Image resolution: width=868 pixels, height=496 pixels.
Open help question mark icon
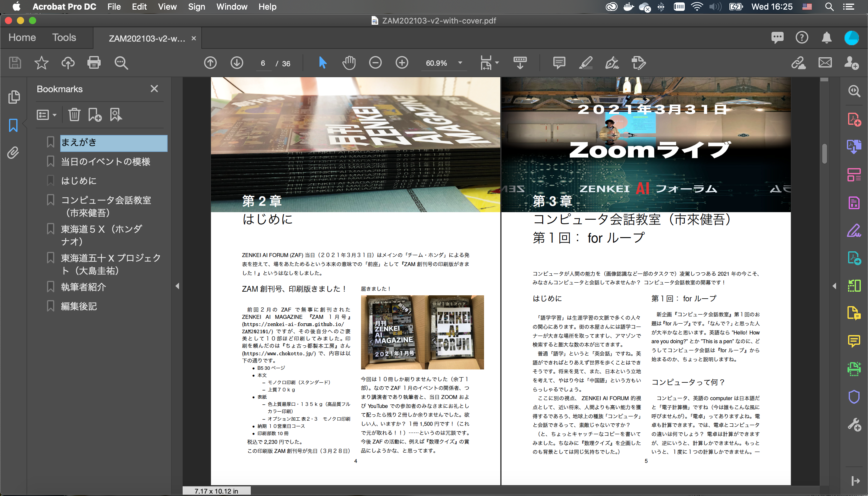click(x=802, y=37)
